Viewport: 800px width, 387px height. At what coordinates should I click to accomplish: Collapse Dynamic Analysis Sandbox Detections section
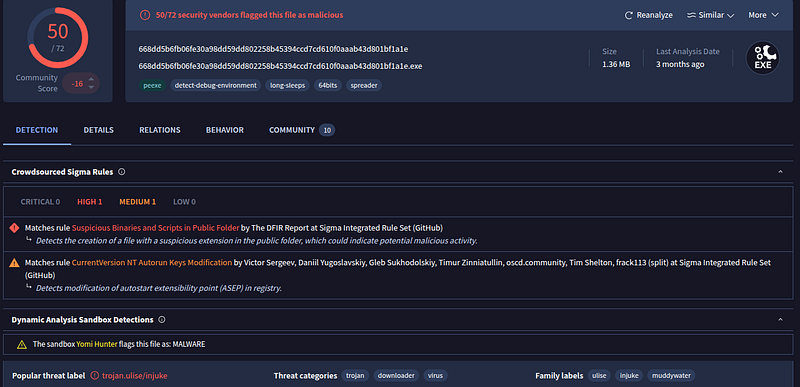click(x=780, y=320)
